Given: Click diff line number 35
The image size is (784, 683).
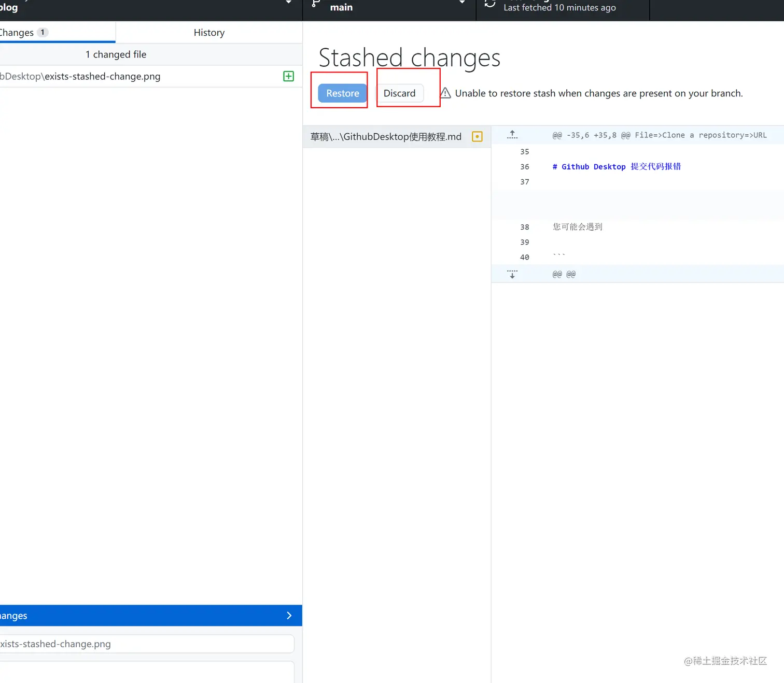Looking at the screenshot, I should point(525,152).
